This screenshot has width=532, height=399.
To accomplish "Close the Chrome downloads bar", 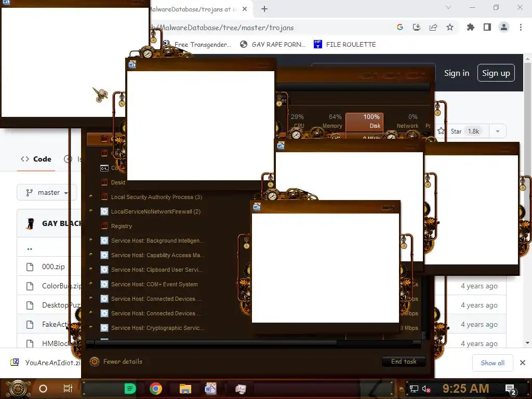I will (523, 363).
